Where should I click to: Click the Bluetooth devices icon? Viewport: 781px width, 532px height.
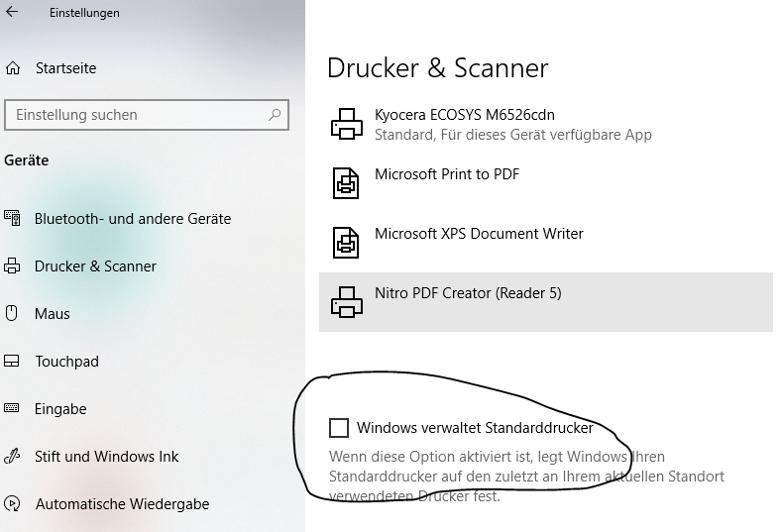coord(12,219)
